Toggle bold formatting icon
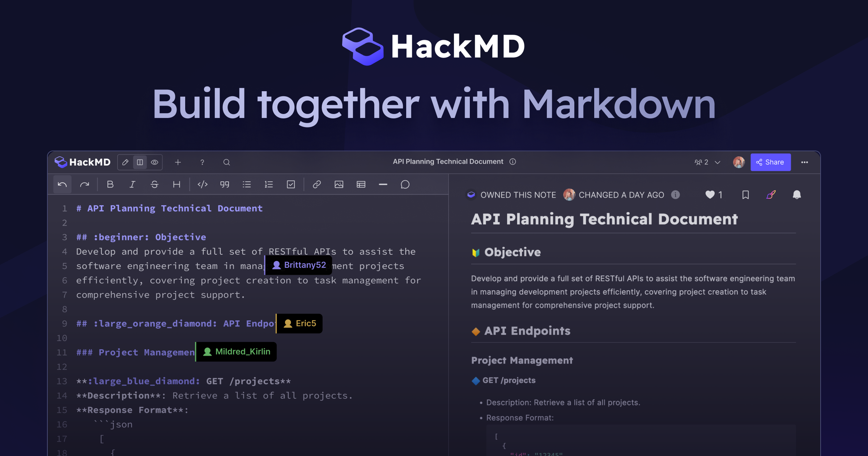The width and height of the screenshot is (868, 456). click(109, 184)
